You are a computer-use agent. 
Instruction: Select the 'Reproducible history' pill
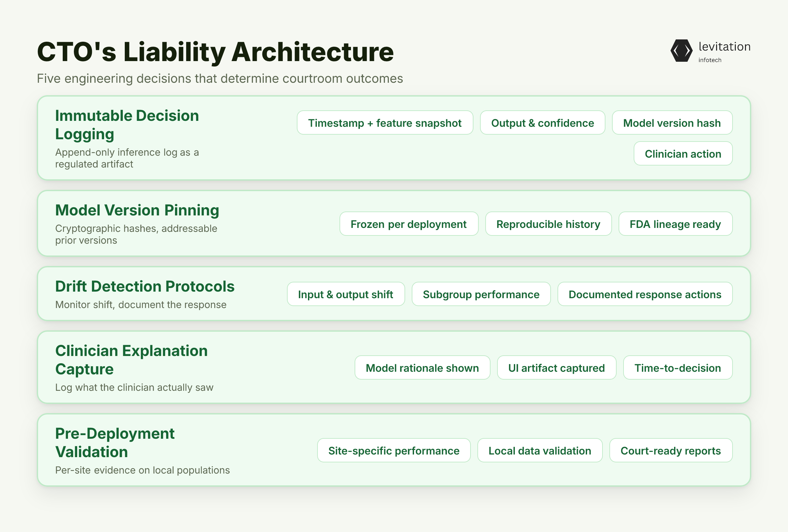548,224
